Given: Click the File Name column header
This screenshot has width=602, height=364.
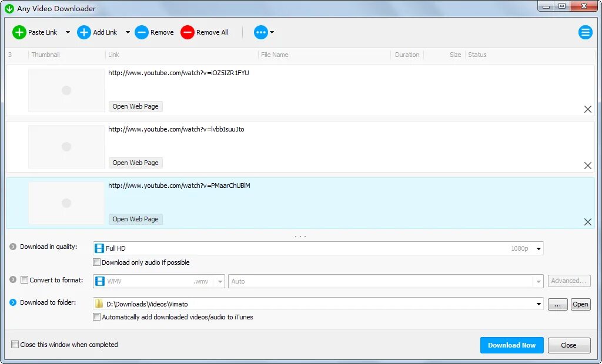Looking at the screenshot, I should coord(275,55).
